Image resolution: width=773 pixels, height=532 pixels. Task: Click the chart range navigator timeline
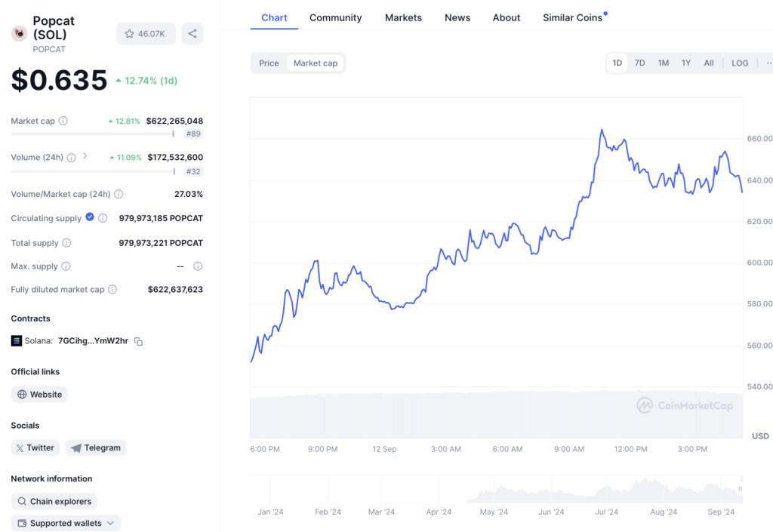pyautogui.click(x=497, y=489)
